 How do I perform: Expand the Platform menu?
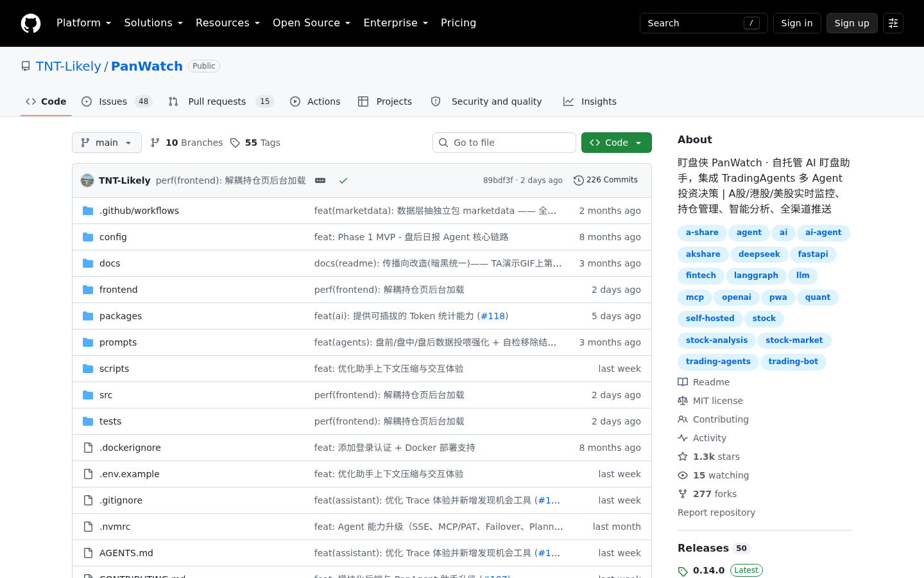(x=83, y=23)
